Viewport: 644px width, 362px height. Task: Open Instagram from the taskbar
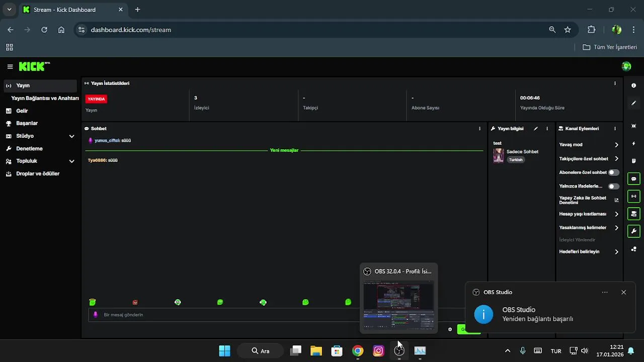click(x=378, y=351)
